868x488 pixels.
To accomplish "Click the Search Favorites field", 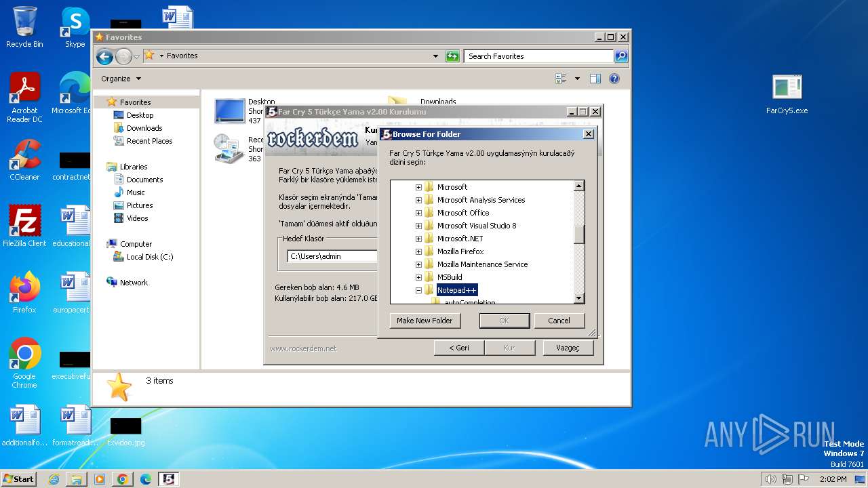I will pyautogui.click(x=539, y=56).
